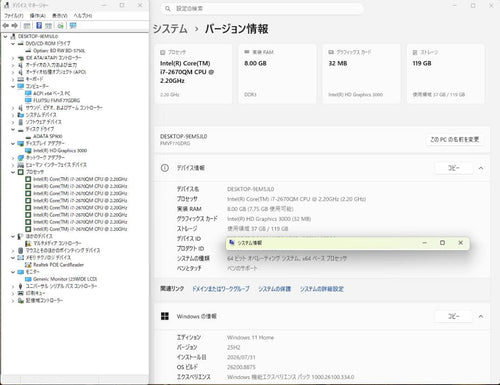Select Generic Monitor (23WIDE LCD) entry

click(65, 279)
